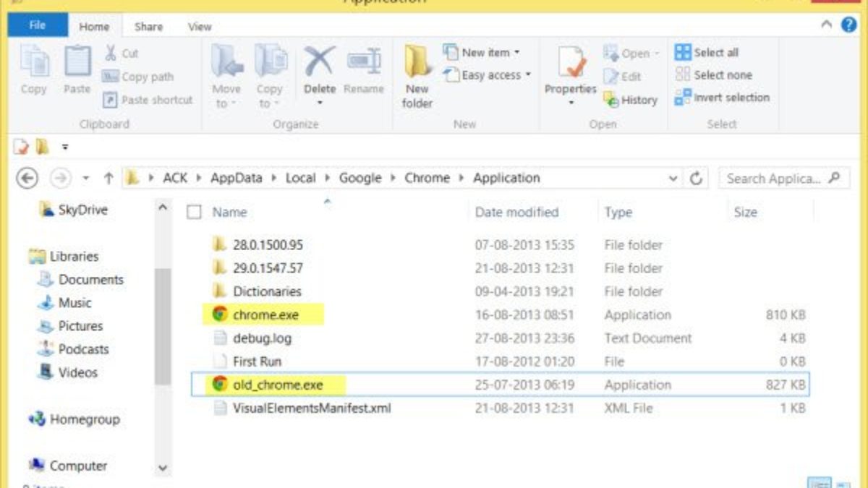Click the Paste clipboard icon

pos(77,61)
